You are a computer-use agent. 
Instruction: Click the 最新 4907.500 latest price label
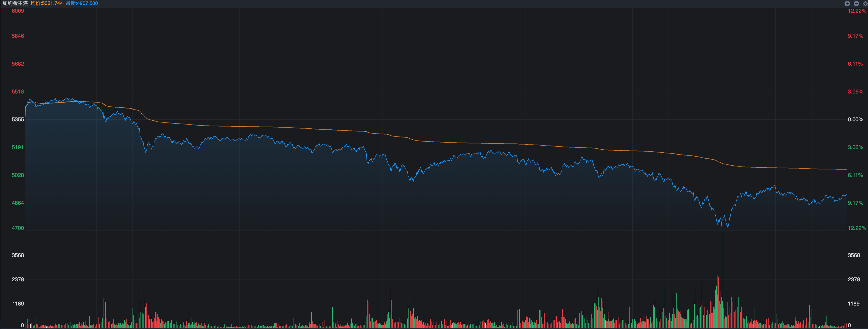(82, 3)
